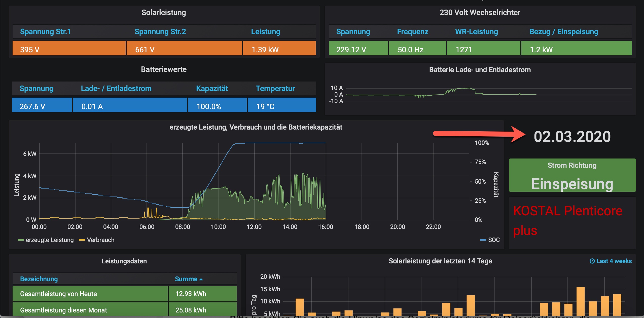Click the clock icon beside Last 4 weeks
Image resolution: width=644 pixels, height=318 pixels.
click(x=592, y=261)
